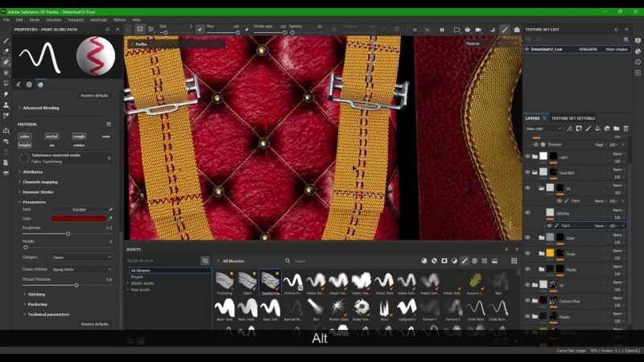Switch to the Texture Set Settings tab

point(573,118)
